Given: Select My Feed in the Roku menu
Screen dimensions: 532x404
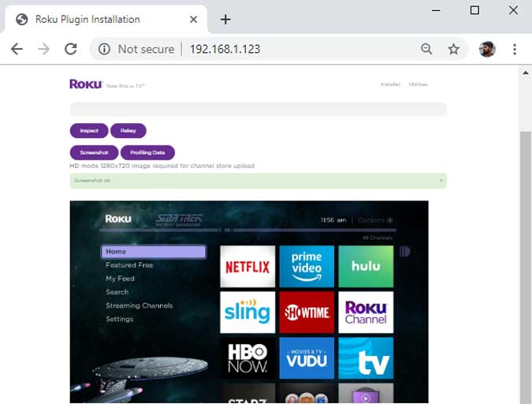Looking at the screenshot, I should click(x=120, y=279).
